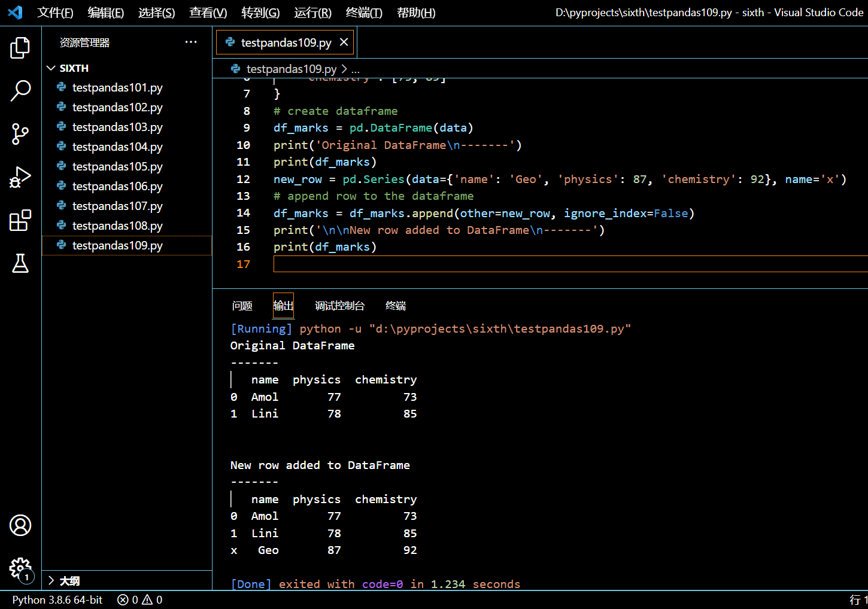Click Python 3.8.6 64-bit interpreter selector
Screen dimensions: 868x609
click(57, 599)
